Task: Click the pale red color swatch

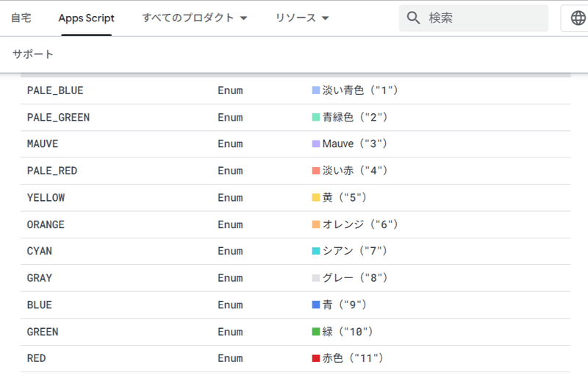Action: coord(316,171)
